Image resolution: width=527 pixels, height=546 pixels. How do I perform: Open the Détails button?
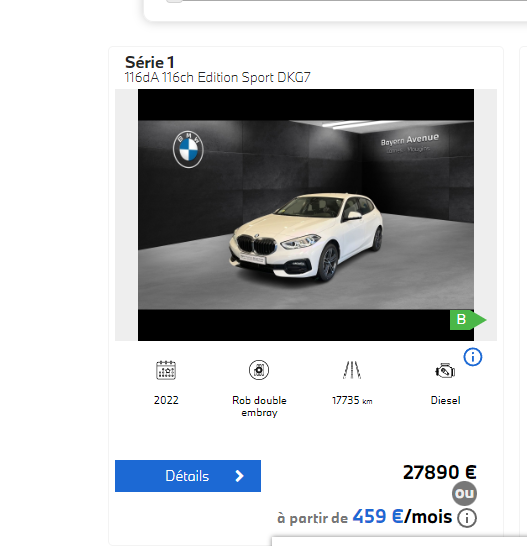coord(188,476)
